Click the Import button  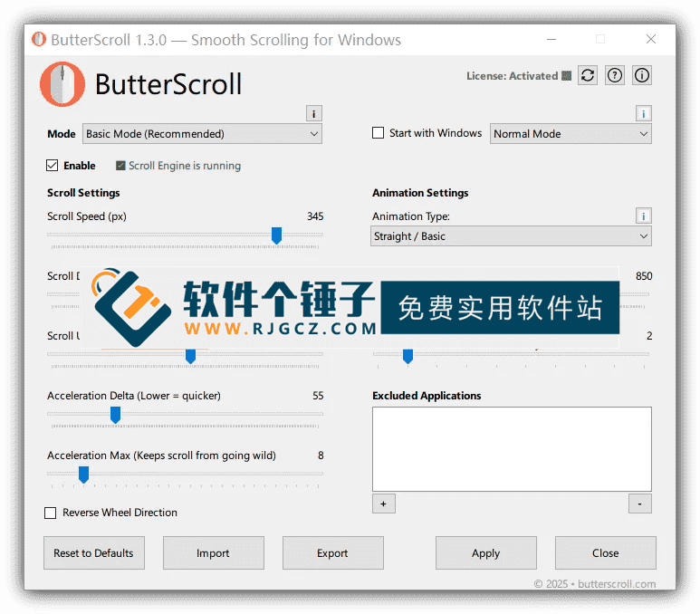tap(214, 552)
